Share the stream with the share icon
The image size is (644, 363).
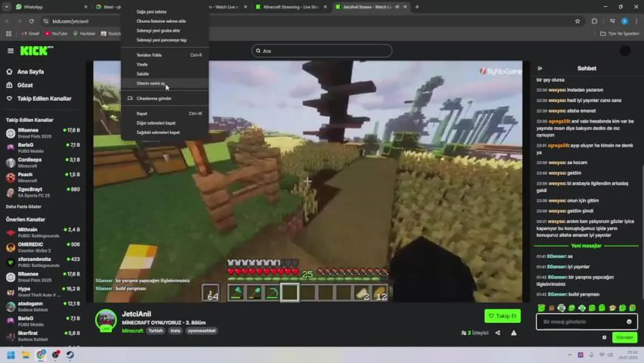(x=498, y=333)
